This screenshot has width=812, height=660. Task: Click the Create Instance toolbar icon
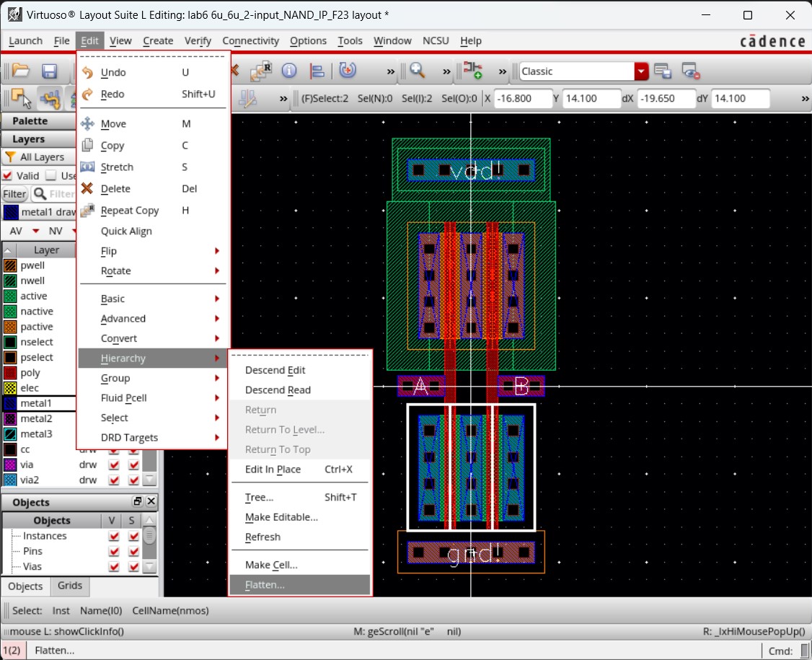pos(473,71)
